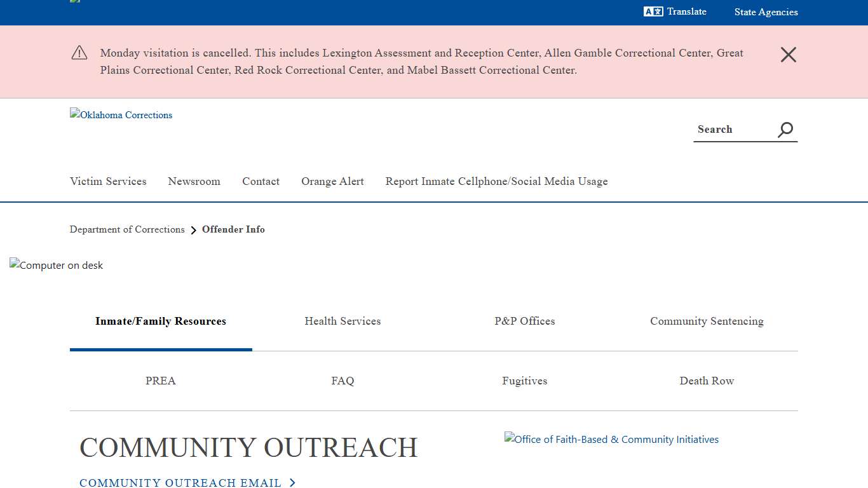Image resolution: width=868 pixels, height=488 pixels.
Task: Click the search magnifying glass icon
Action: tap(785, 130)
